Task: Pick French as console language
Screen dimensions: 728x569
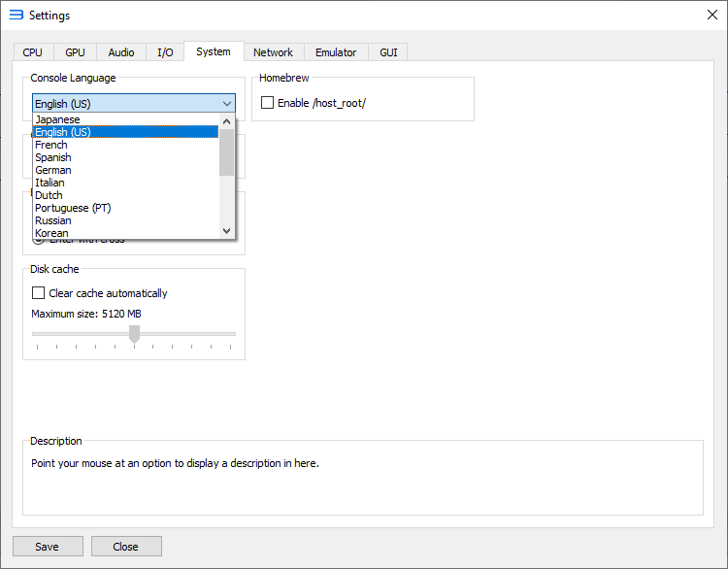Action: pos(125,145)
